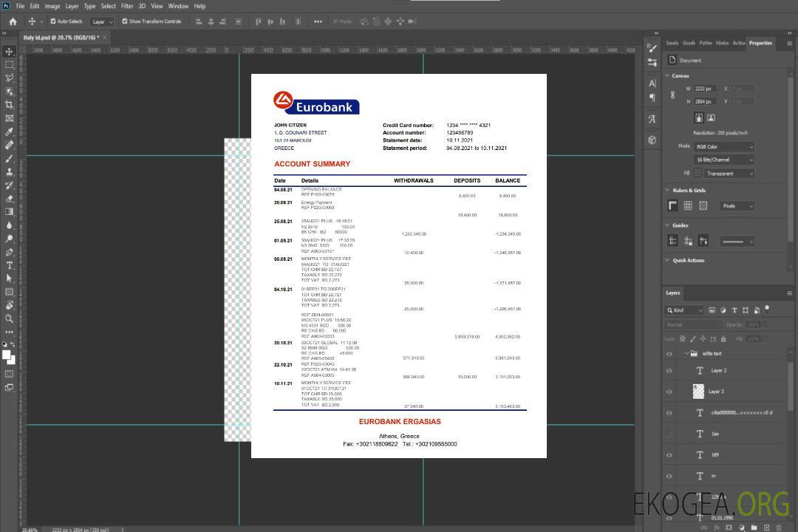Select the landscape orientation button
Screen dimensions: 798x532
click(x=711, y=117)
